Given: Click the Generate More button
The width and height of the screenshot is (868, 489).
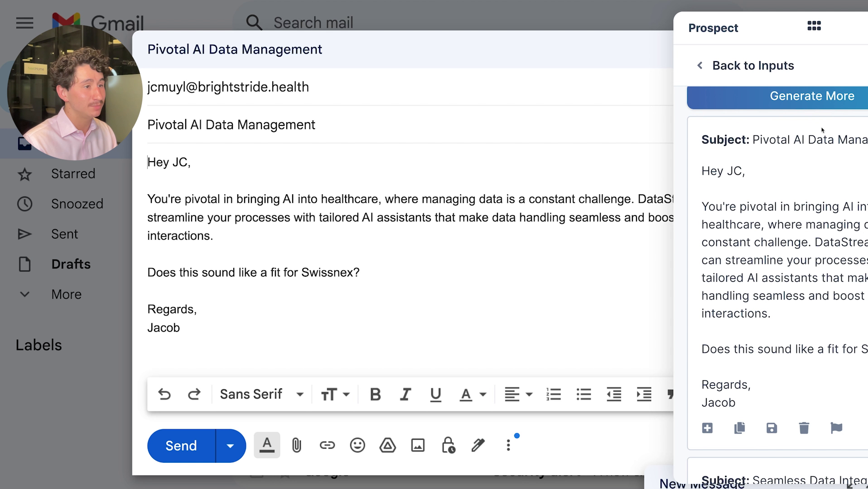Looking at the screenshot, I should coord(777,96).
